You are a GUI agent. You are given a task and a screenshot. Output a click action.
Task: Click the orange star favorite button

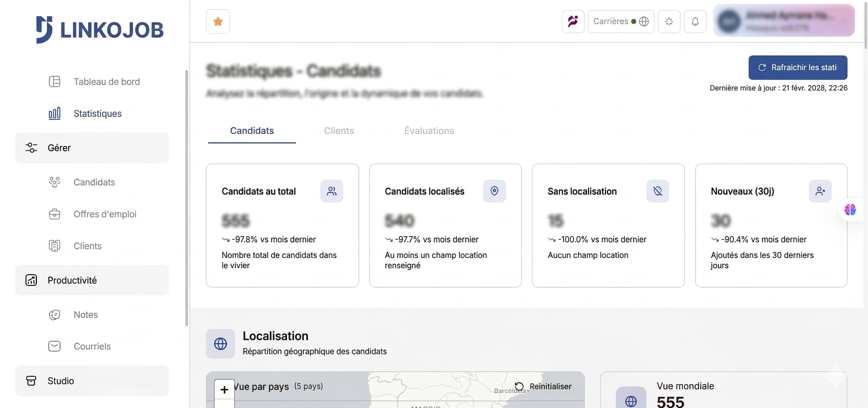coord(218,21)
